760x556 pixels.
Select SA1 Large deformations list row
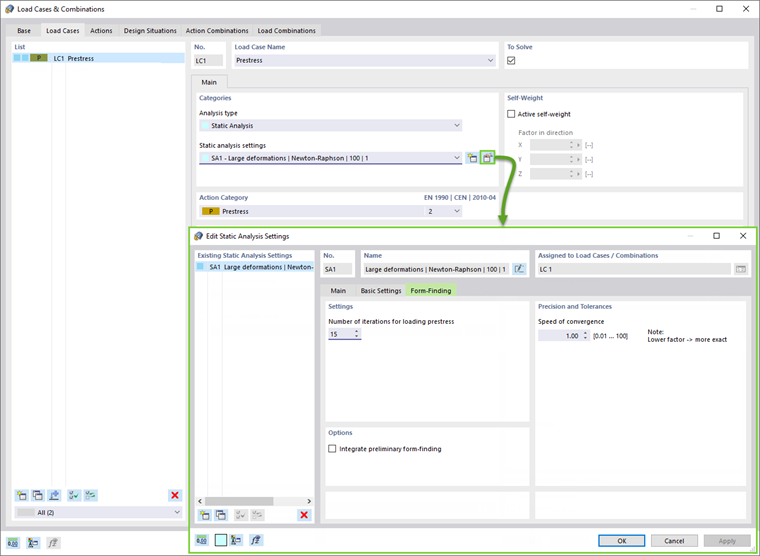click(255, 267)
